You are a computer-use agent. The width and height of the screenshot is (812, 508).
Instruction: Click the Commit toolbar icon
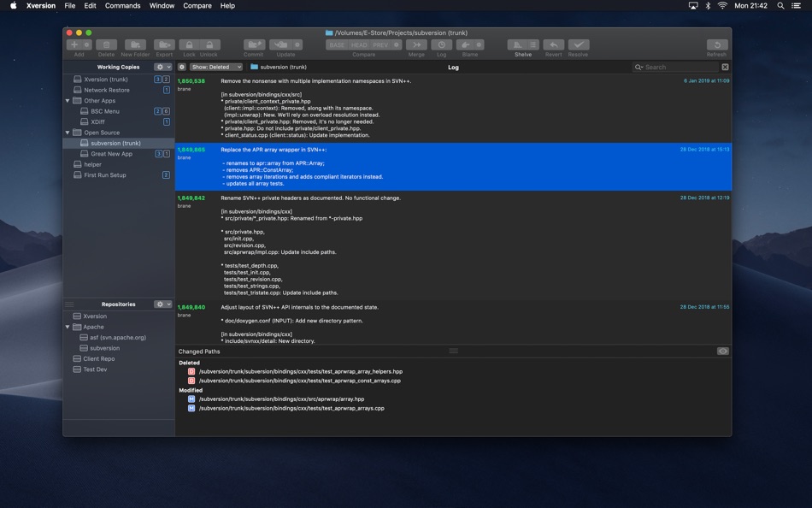(x=254, y=44)
